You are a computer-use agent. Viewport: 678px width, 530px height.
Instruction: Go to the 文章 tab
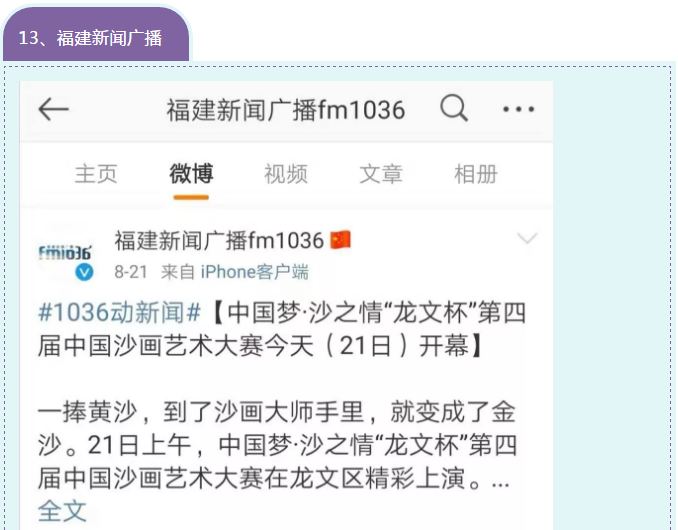[381, 174]
